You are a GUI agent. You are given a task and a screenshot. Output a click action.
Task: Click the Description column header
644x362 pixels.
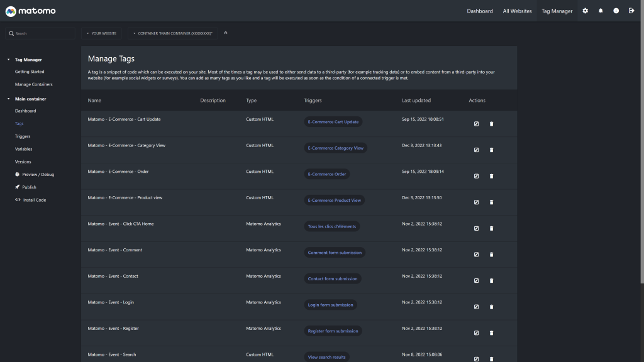[x=213, y=101]
